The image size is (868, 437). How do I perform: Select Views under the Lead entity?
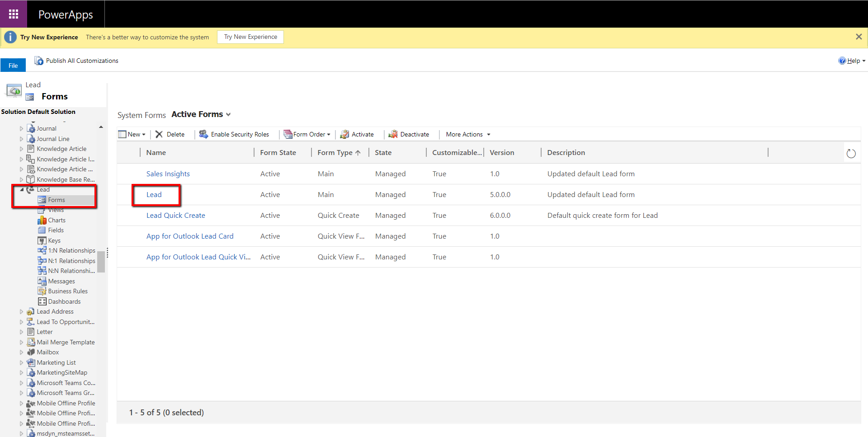coord(56,210)
